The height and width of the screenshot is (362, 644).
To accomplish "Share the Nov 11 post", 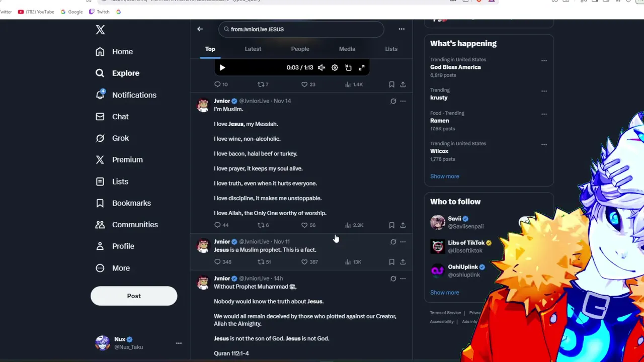I will point(403,262).
